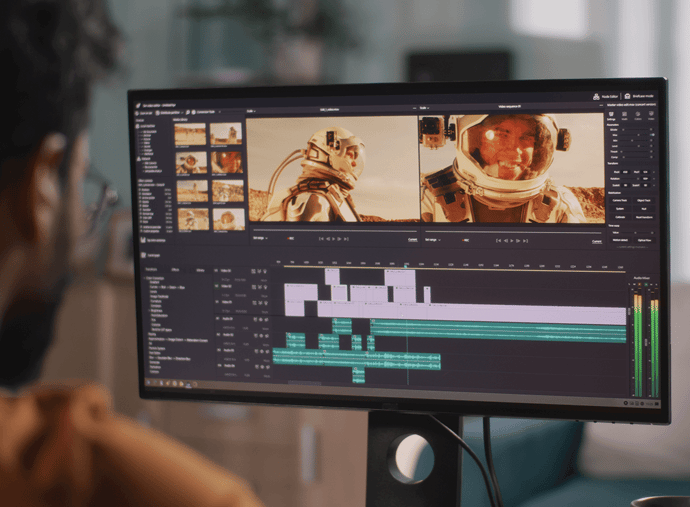Open the left viewer Set range dropdown
Screen dimensions: 690x507
click(x=260, y=238)
